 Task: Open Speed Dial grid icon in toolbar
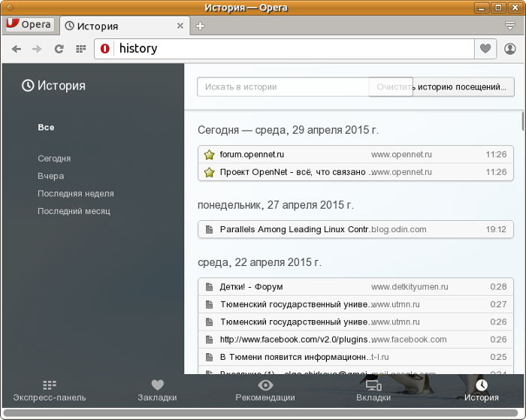pos(81,49)
